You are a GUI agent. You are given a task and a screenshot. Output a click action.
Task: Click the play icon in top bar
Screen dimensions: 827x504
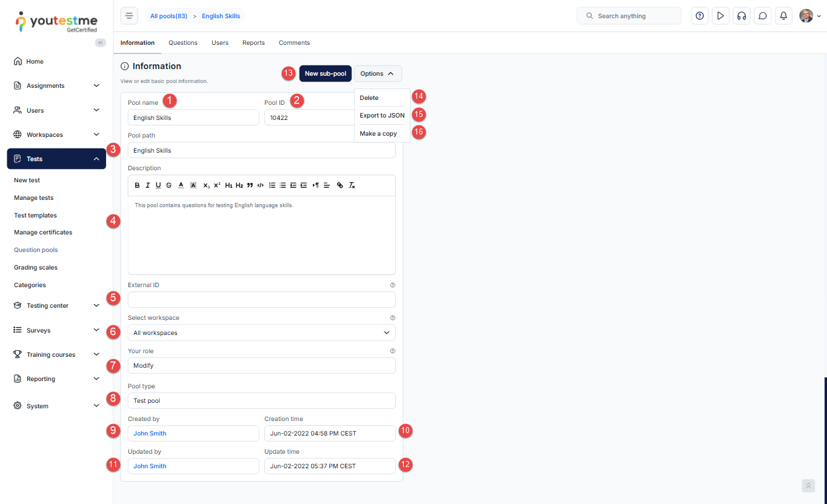tap(720, 16)
